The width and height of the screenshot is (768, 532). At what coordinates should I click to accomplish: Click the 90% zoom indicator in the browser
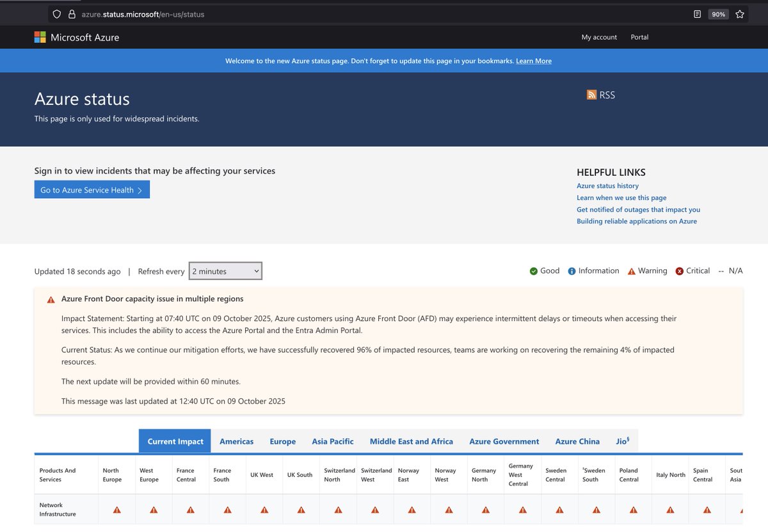click(718, 13)
